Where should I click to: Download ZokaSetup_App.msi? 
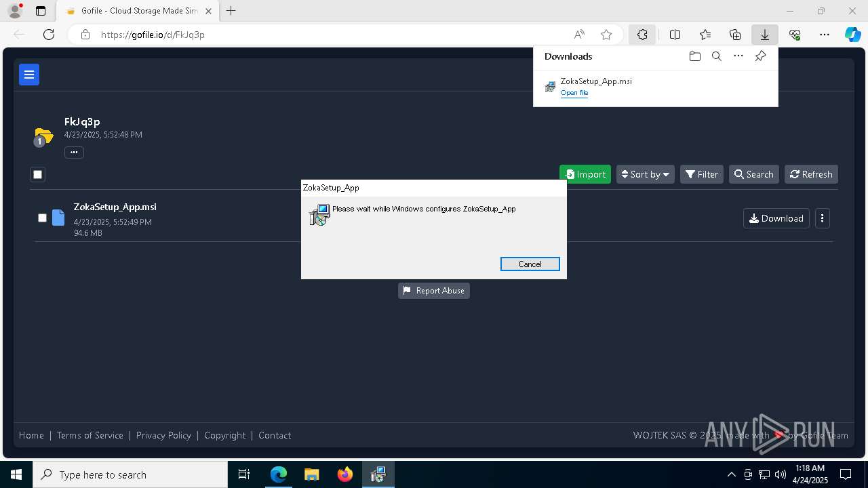pyautogui.click(x=776, y=218)
